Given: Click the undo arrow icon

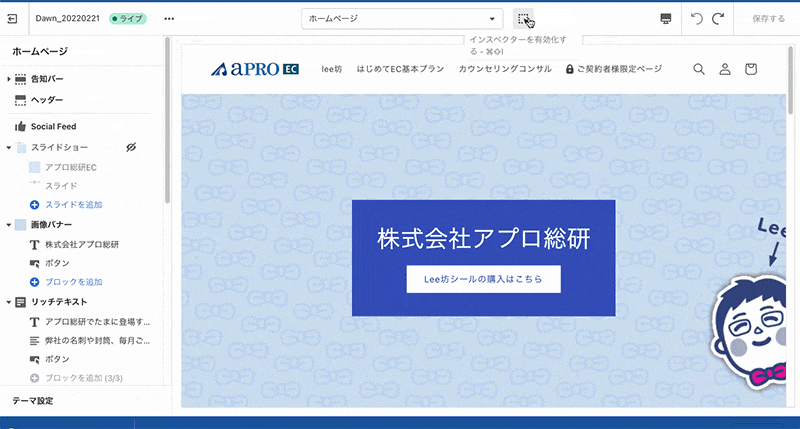Looking at the screenshot, I should pos(696,19).
